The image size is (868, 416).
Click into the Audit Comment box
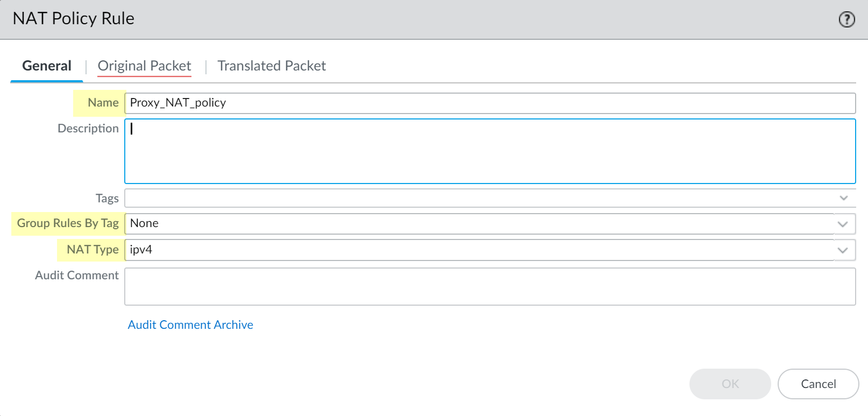pos(489,286)
